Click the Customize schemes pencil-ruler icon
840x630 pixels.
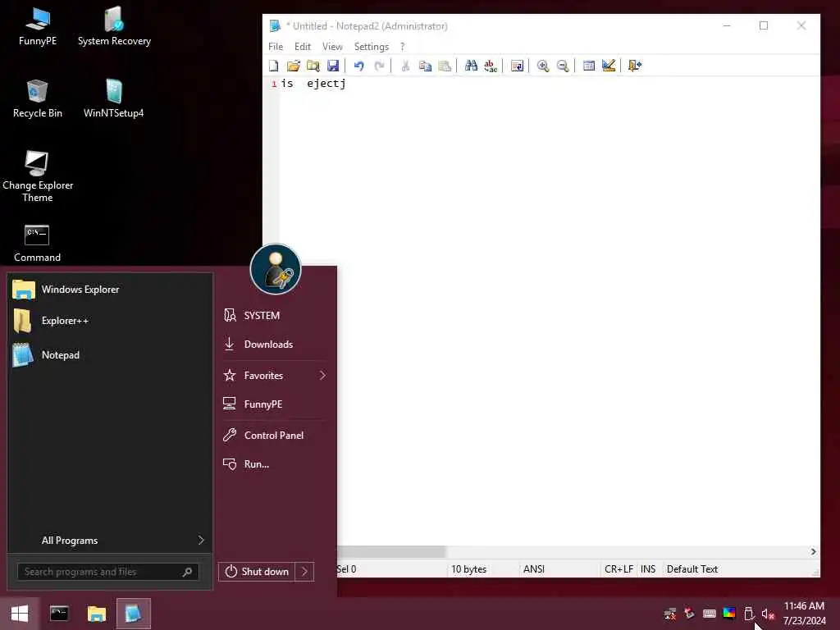(x=609, y=66)
